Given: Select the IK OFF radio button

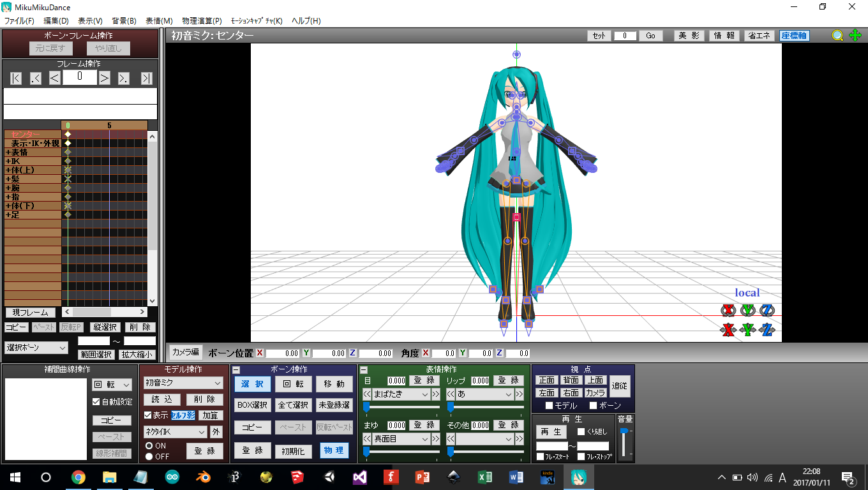Looking at the screenshot, I should [149, 456].
